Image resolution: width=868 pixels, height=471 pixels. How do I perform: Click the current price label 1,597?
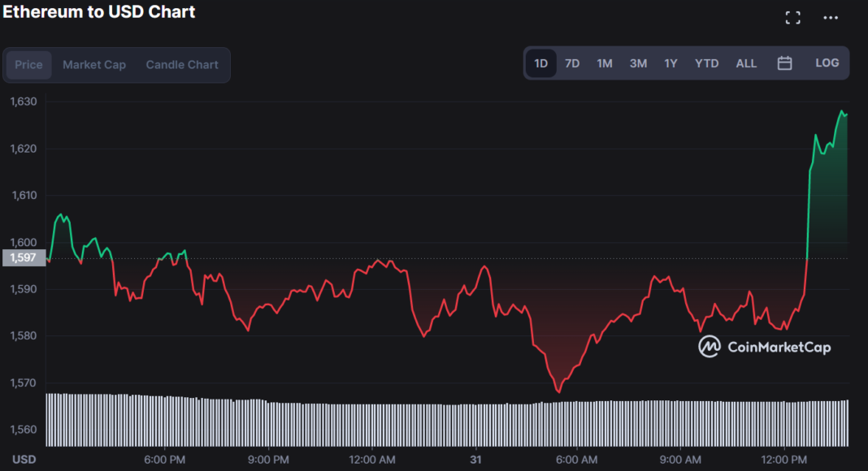(22, 257)
